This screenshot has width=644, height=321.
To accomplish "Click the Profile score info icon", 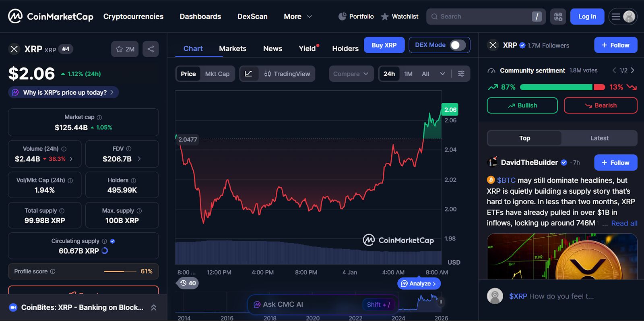I will 53,271.
